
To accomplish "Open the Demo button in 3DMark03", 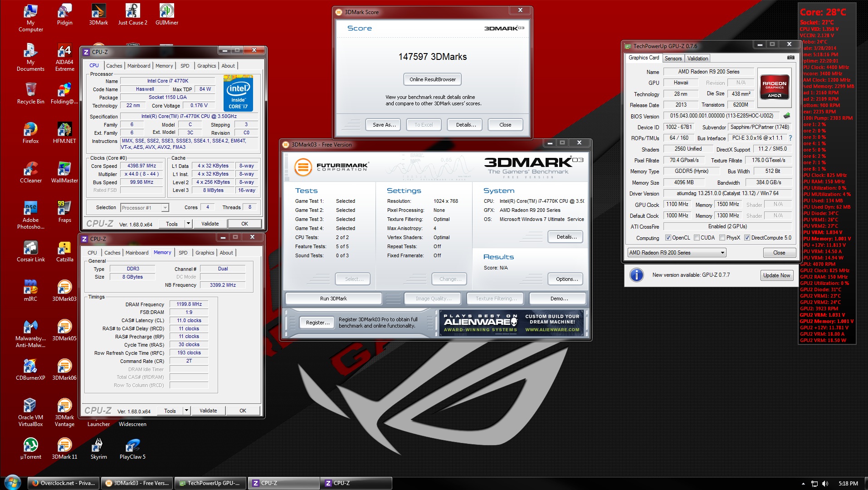I will [x=559, y=299].
